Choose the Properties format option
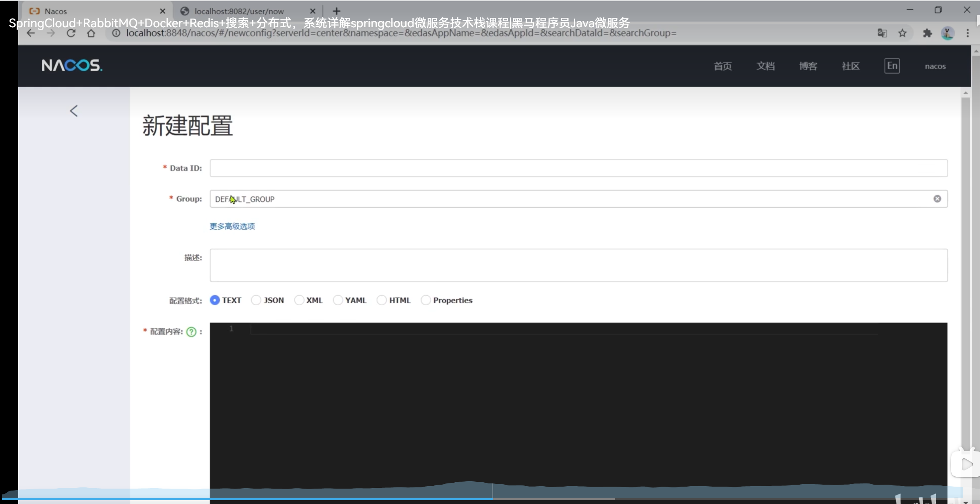This screenshot has width=980, height=504. click(426, 300)
